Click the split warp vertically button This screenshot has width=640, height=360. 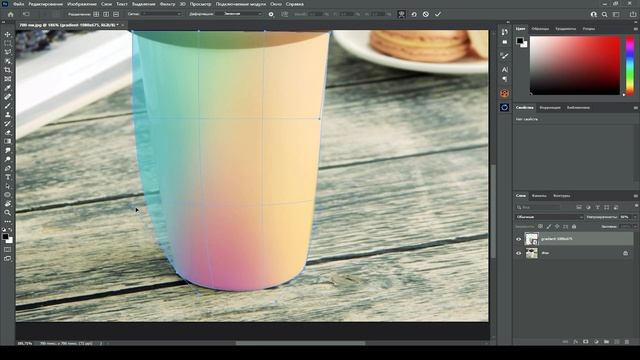pyautogui.click(x=106, y=14)
